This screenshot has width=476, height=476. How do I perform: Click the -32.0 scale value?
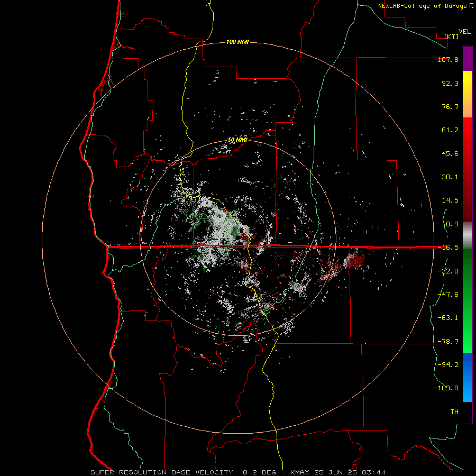click(x=448, y=271)
